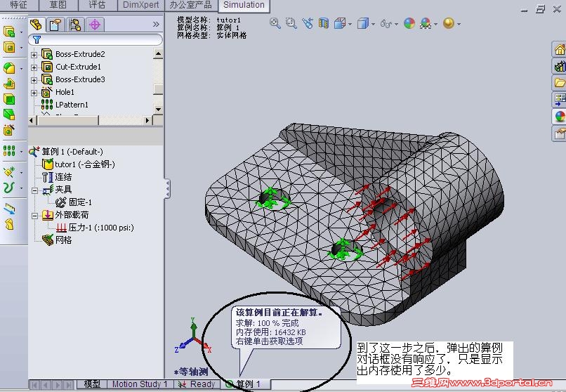This screenshot has height=392, width=566.
Task: Open Custom Properties task pane icon
Action: coord(559,133)
